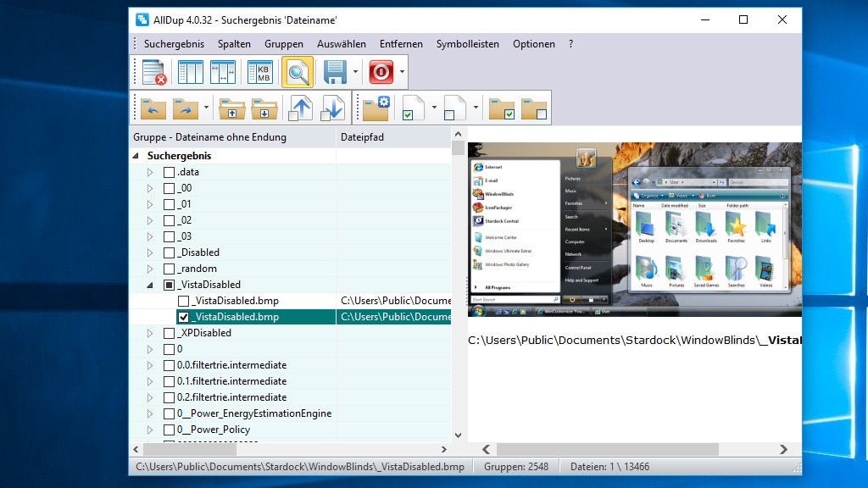Click the document with empty checkbox icon
The width and height of the screenshot is (868, 488).
454,108
